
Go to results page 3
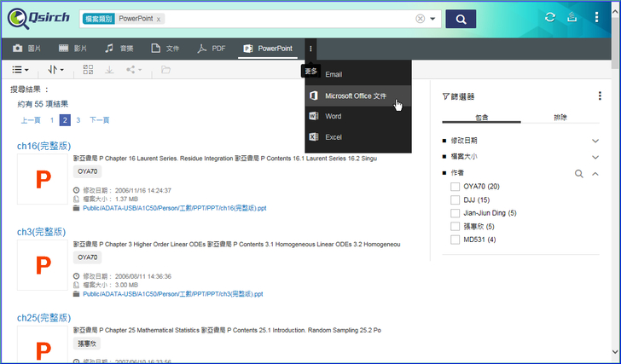78,120
